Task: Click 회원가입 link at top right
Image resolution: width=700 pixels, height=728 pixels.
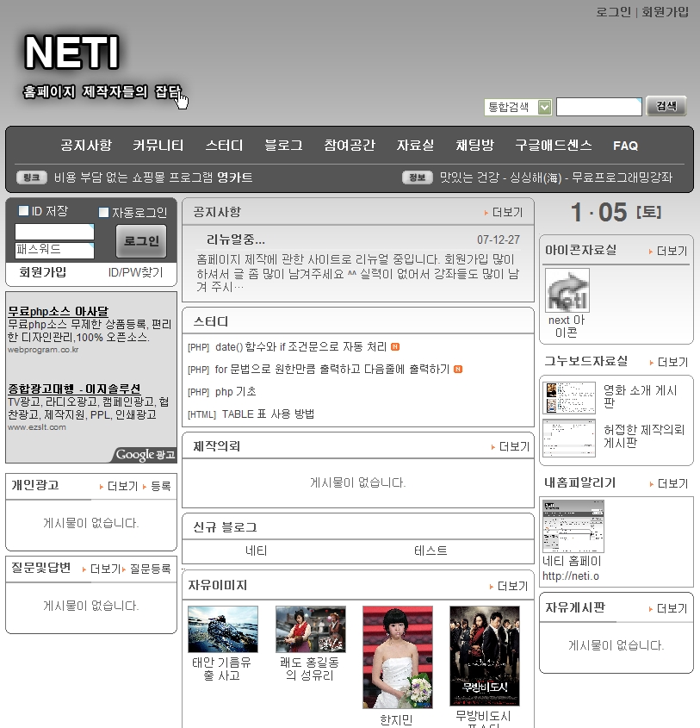Action: pyautogui.click(x=666, y=11)
